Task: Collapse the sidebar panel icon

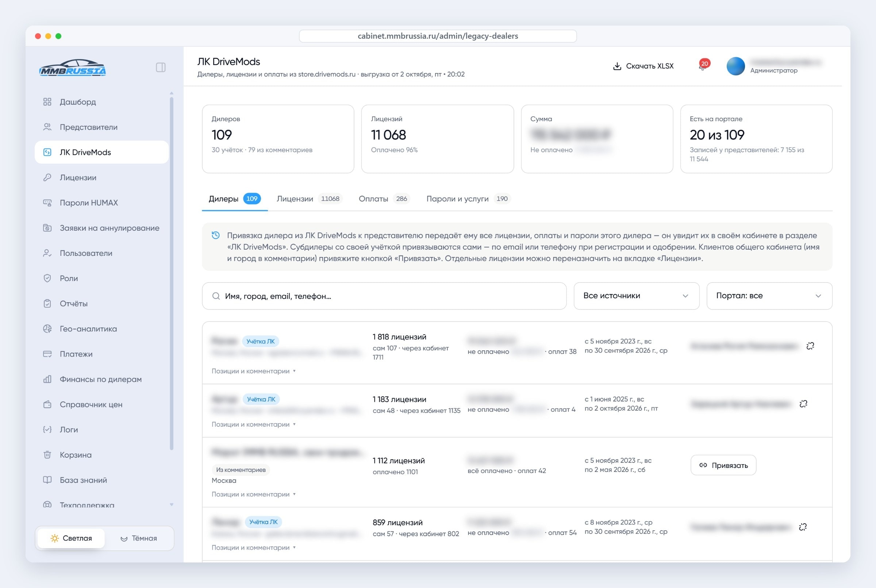Action: click(161, 67)
